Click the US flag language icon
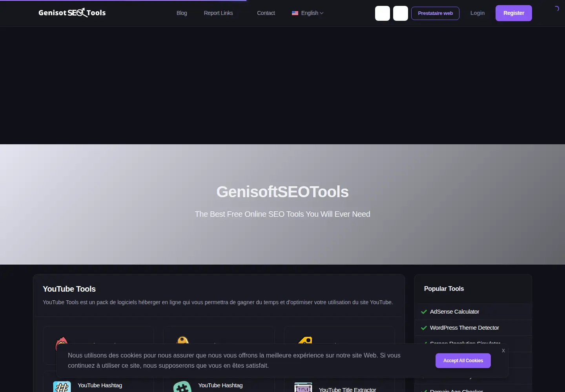The height and width of the screenshot is (392, 565). pyautogui.click(x=295, y=13)
